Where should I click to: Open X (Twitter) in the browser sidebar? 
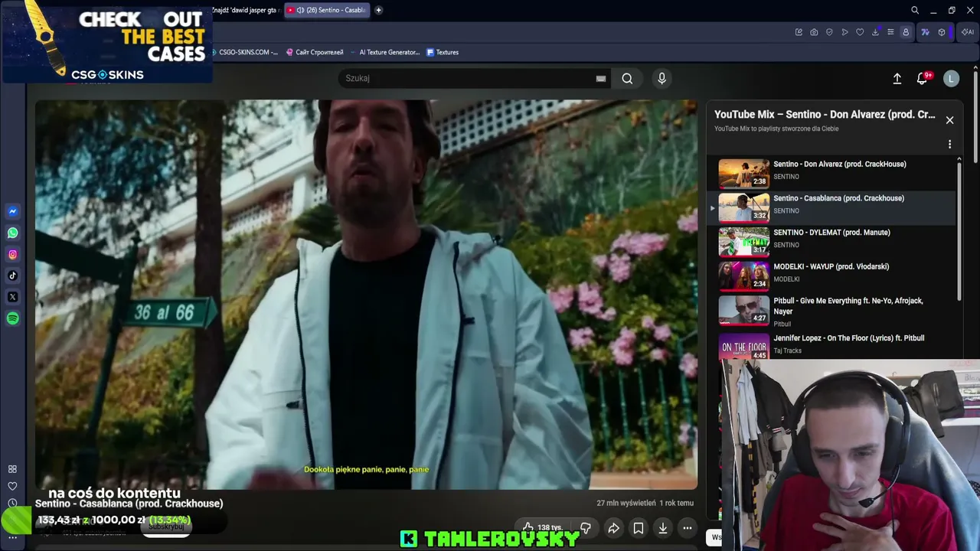tap(13, 297)
